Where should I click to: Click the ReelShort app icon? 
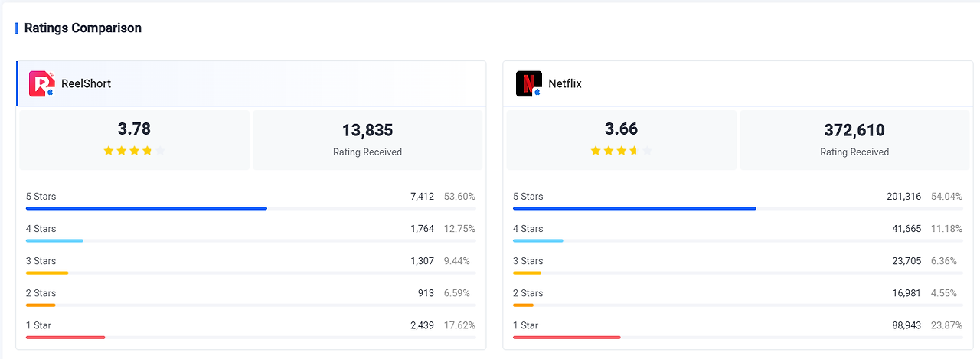[x=42, y=83]
